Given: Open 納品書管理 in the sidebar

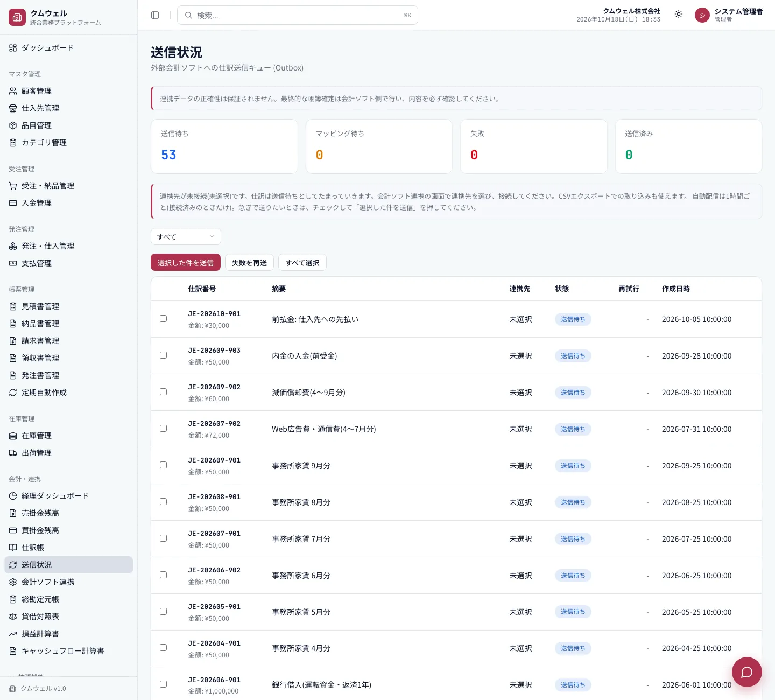Looking at the screenshot, I should [69, 324].
